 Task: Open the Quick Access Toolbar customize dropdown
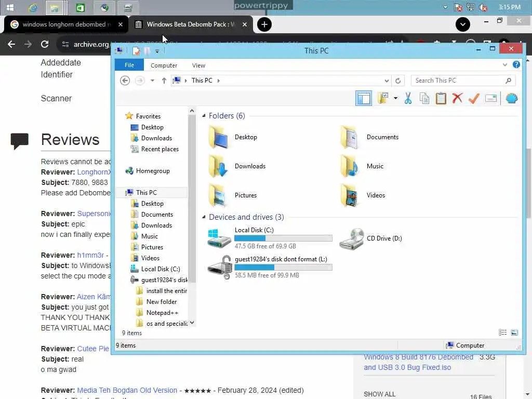coord(157,51)
